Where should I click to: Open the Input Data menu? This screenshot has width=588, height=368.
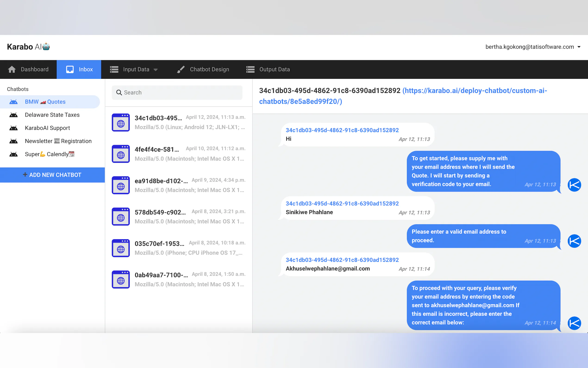point(136,69)
